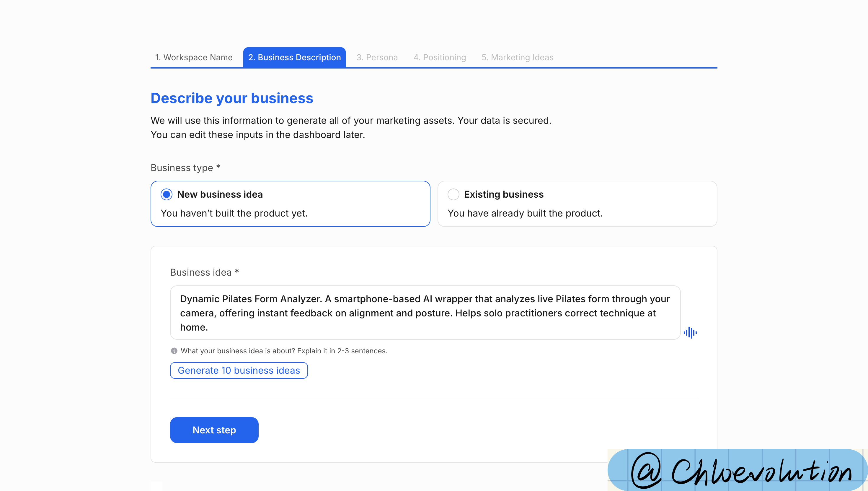Click the info icon beside the hint text
868x491 pixels.
174,351
